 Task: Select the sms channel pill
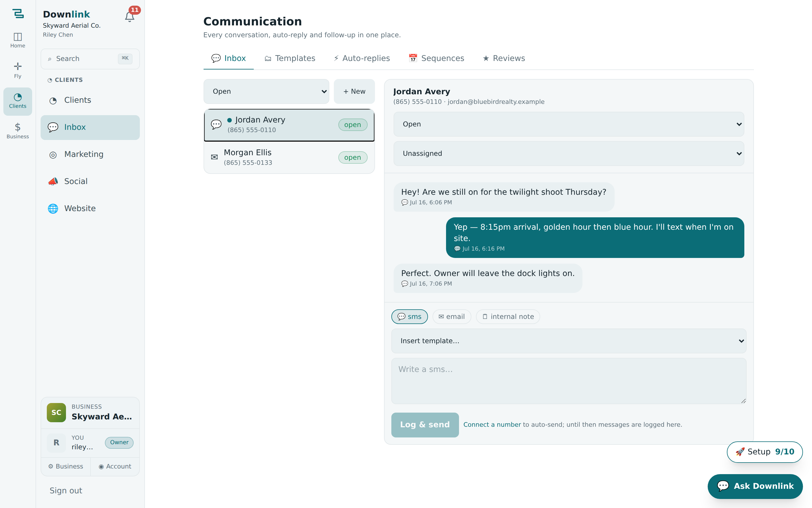tap(409, 316)
